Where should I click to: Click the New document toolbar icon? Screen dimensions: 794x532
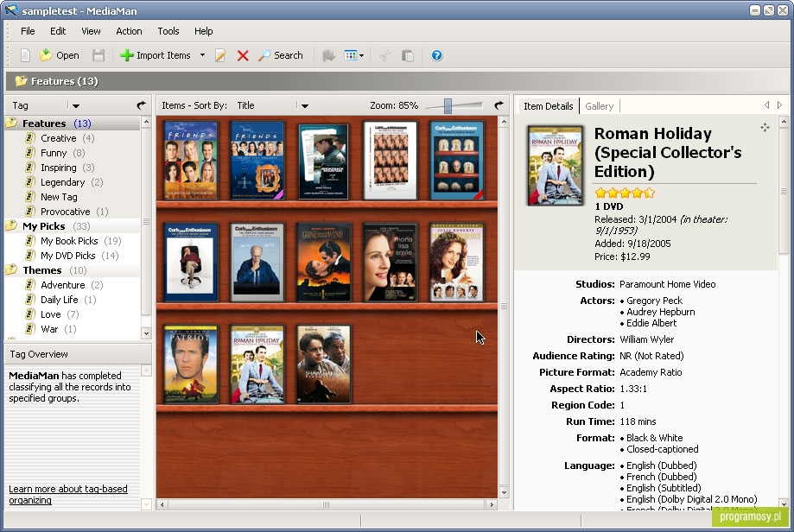[25, 55]
